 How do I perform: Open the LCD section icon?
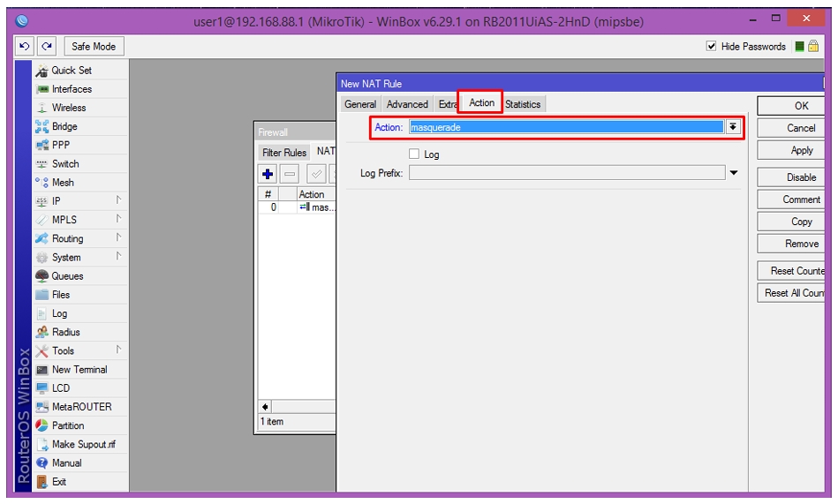pyautogui.click(x=42, y=388)
